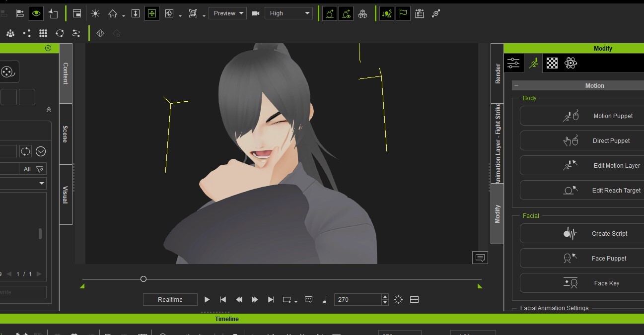Viewport: 644px width, 335px height.
Task: Jump to the first frame
Action: click(223, 299)
